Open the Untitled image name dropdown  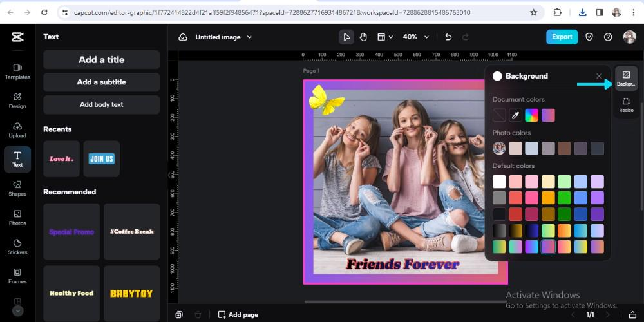point(223,37)
